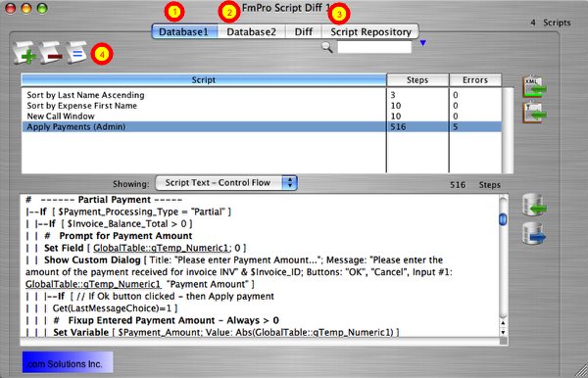Open the Showing Script Text dropdown

click(x=226, y=183)
